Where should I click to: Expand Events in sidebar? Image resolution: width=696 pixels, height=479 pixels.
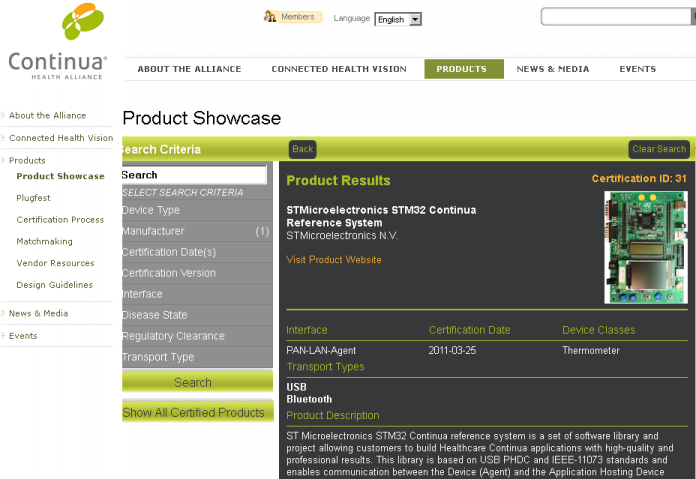(23, 336)
